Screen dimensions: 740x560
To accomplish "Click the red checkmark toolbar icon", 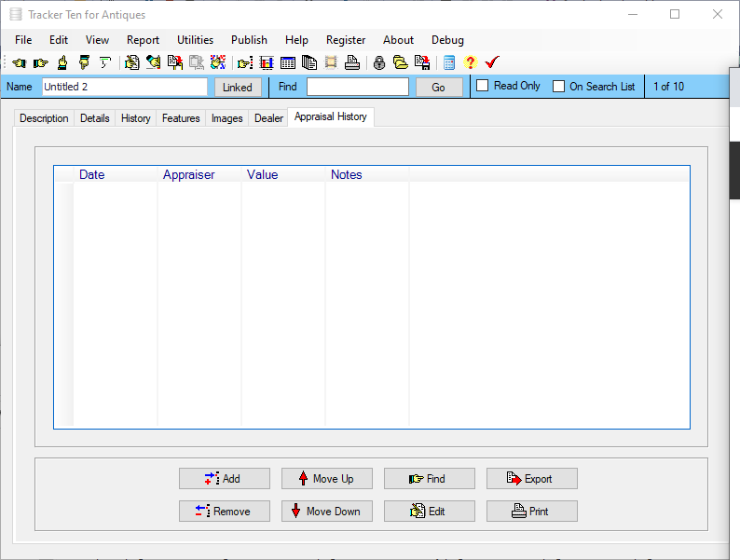I will pyautogui.click(x=492, y=62).
